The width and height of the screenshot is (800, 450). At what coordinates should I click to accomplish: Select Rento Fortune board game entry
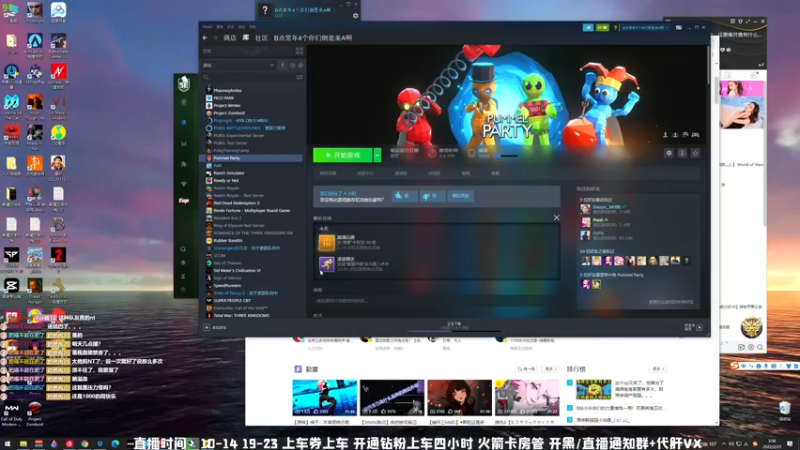[251, 210]
